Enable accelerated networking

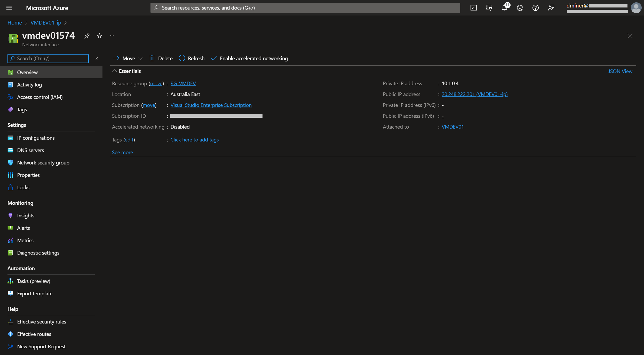pyautogui.click(x=249, y=58)
